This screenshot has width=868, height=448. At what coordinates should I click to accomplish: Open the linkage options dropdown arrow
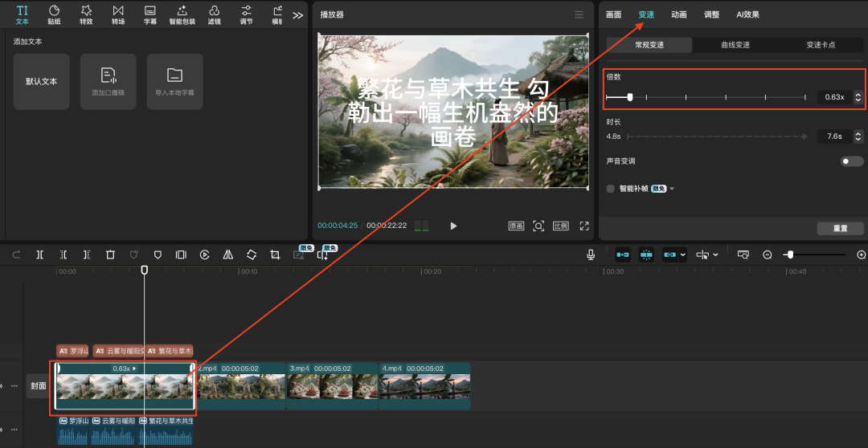(683, 255)
